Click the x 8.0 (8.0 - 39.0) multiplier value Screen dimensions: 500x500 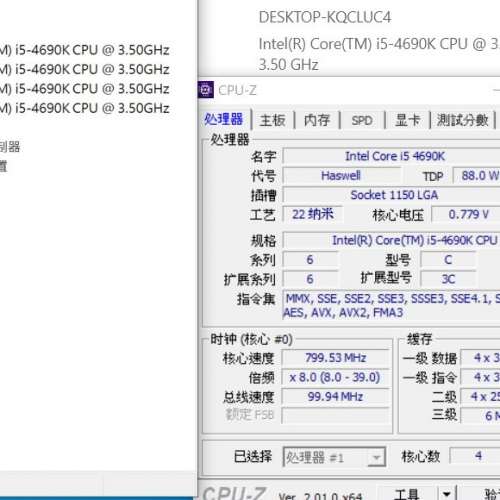click(336, 377)
